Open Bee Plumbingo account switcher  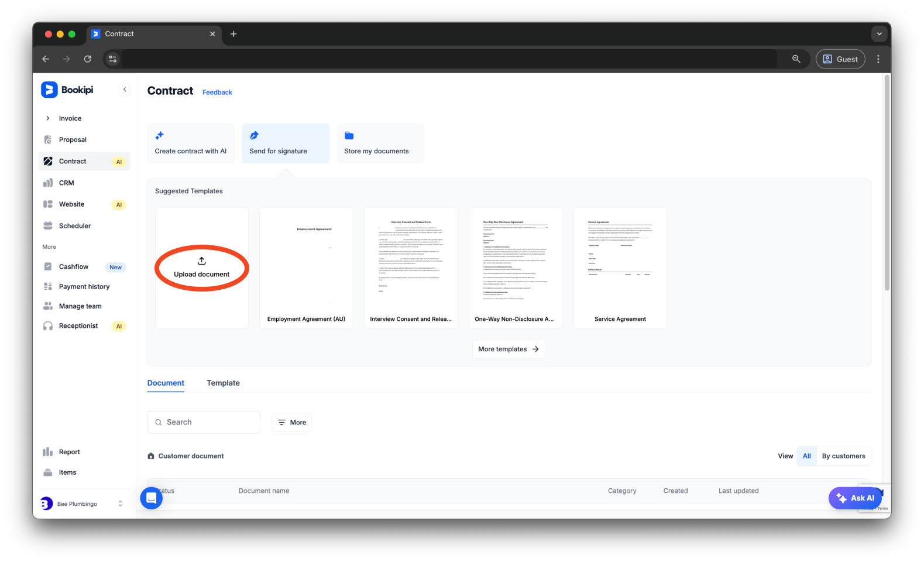point(82,503)
